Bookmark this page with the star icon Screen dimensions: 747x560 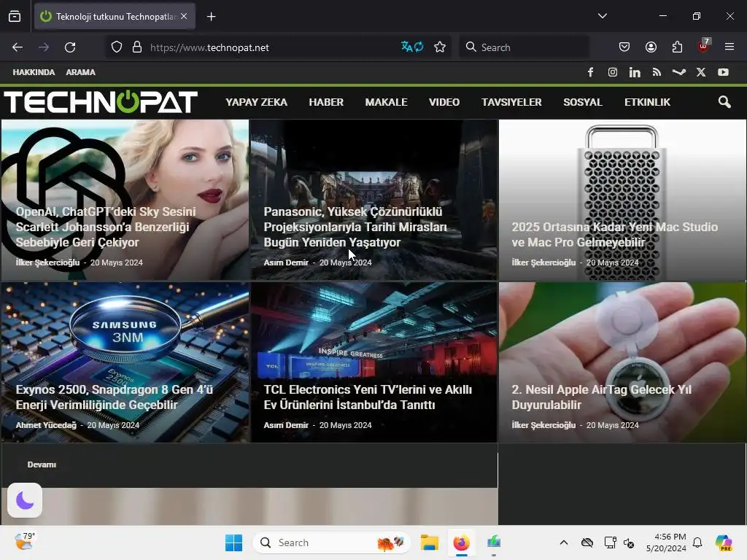pyautogui.click(x=440, y=47)
